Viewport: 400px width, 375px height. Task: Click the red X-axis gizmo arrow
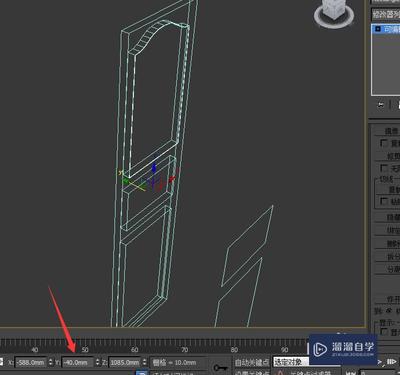tap(172, 179)
